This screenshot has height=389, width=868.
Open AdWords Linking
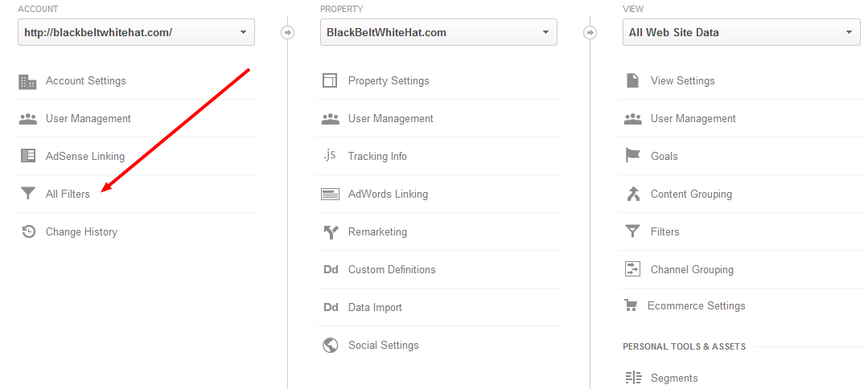click(388, 194)
